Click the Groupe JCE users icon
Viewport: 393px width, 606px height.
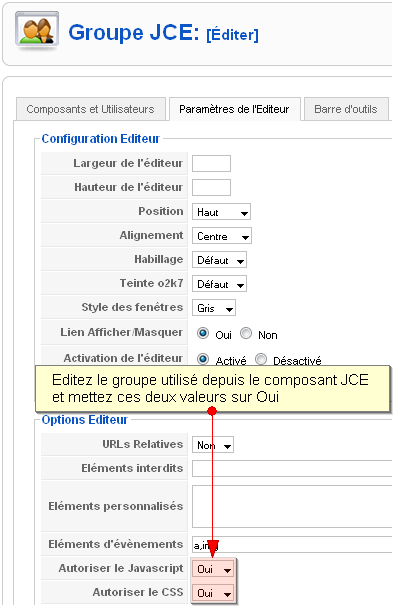point(37,31)
